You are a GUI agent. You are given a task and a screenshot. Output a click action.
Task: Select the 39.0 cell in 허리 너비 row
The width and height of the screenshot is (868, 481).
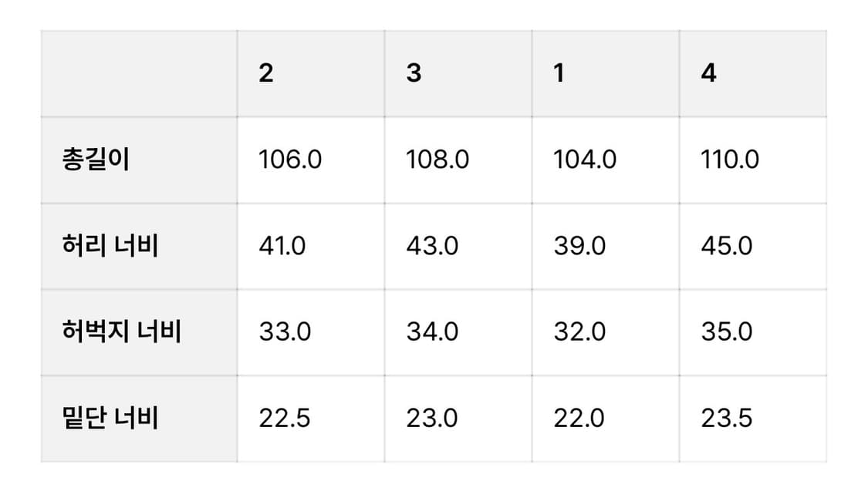(579, 247)
